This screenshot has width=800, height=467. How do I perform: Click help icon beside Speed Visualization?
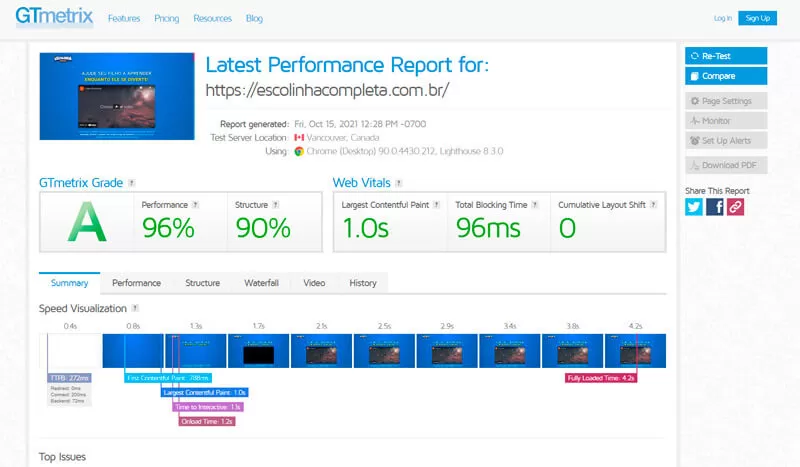[135, 309]
